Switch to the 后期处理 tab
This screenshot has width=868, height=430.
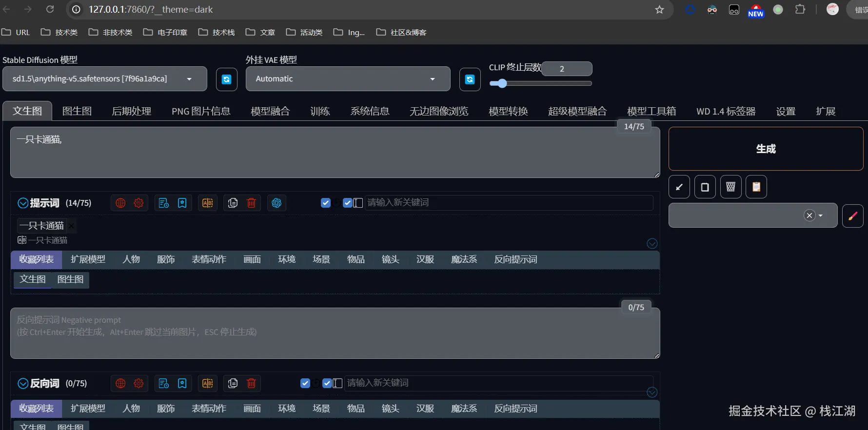click(132, 111)
